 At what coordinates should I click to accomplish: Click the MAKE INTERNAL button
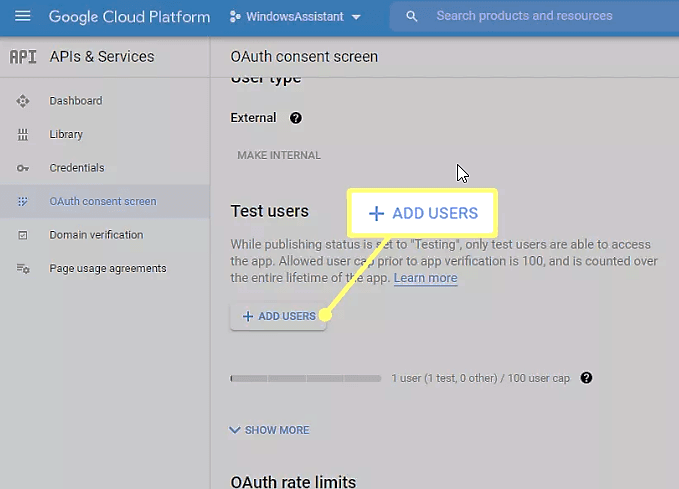point(279,155)
